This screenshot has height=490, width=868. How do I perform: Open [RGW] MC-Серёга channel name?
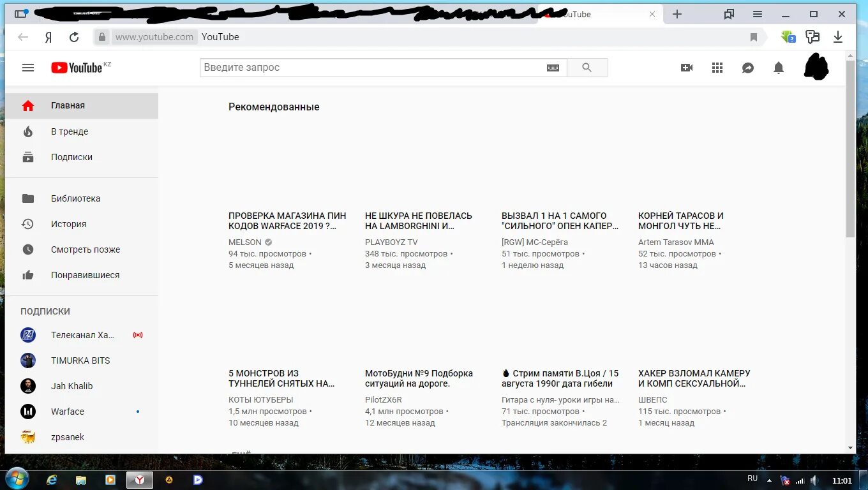pyautogui.click(x=535, y=242)
